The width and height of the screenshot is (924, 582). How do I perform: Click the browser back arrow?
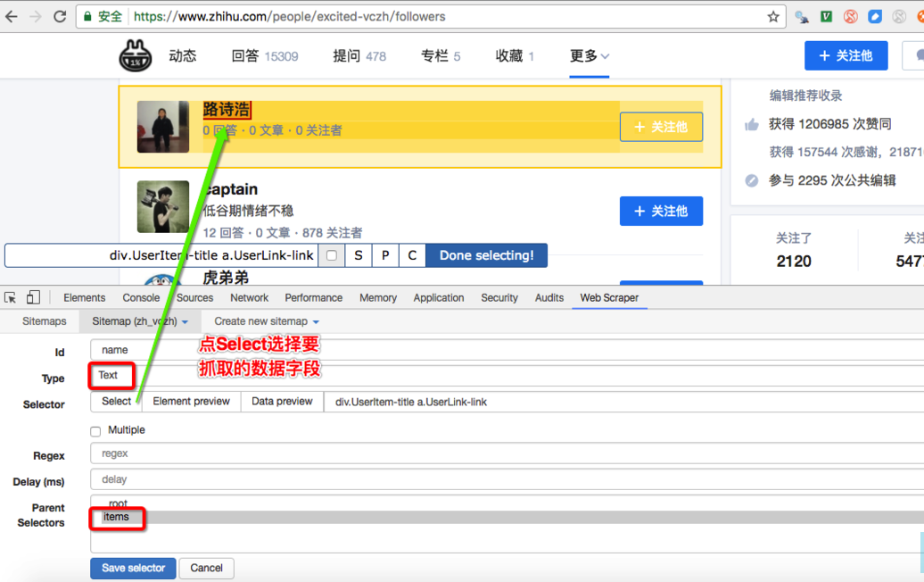12,17
